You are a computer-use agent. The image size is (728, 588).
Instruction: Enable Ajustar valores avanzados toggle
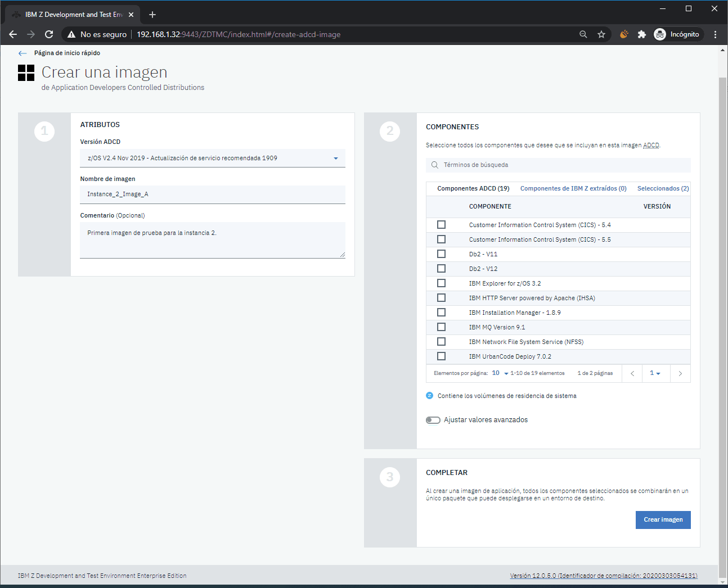pyautogui.click(x=433, y=420)
